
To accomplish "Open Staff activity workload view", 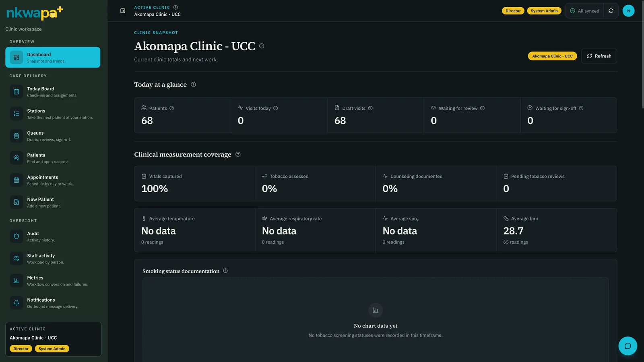I will click(x=53, y=259).
